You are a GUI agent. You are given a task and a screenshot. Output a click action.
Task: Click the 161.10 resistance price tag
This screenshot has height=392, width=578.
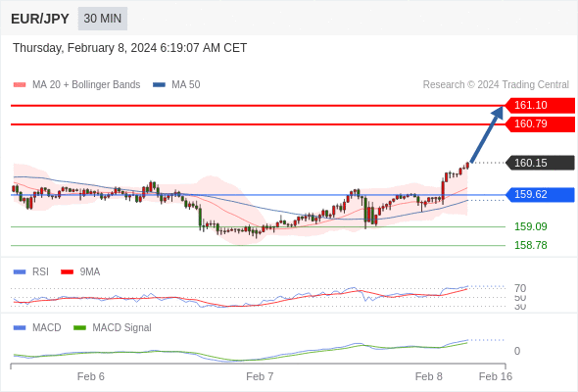coord(540,106)
